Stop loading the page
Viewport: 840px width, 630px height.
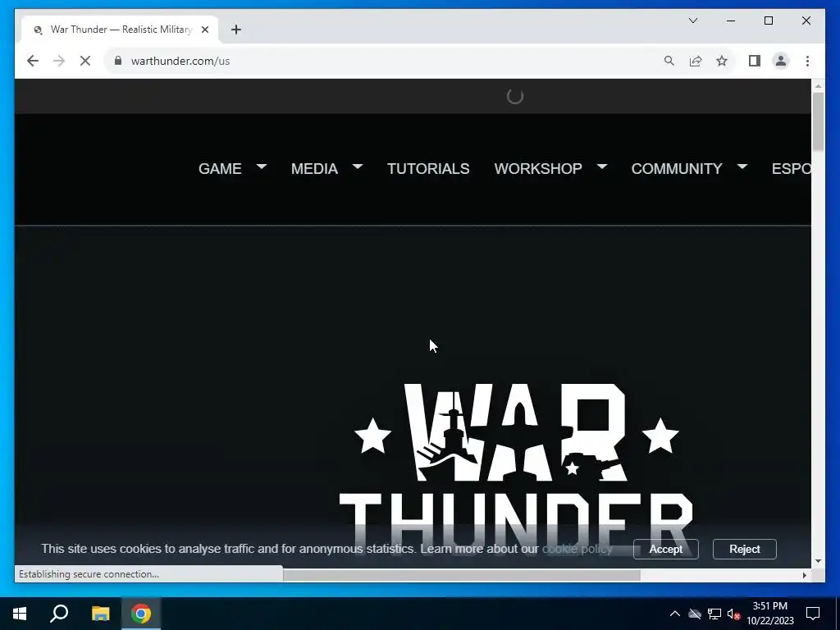tap(85, 61)
